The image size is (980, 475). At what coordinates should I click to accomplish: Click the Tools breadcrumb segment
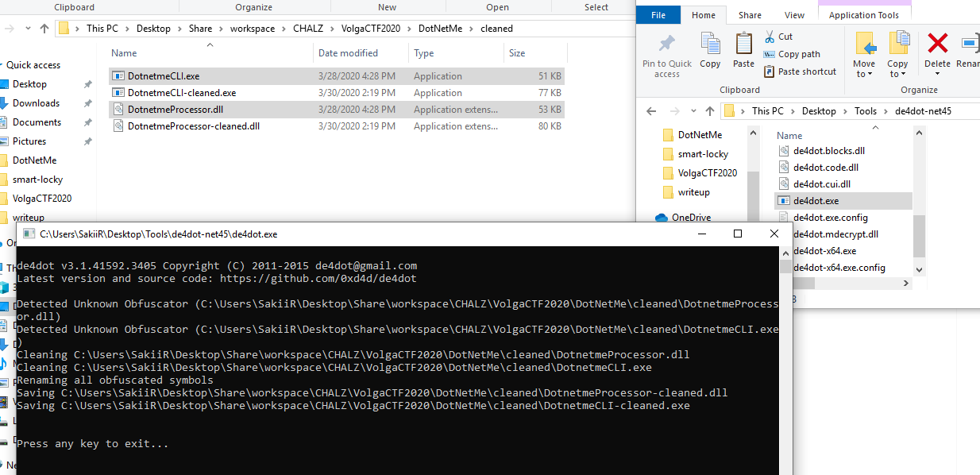[x=866, y=111]
